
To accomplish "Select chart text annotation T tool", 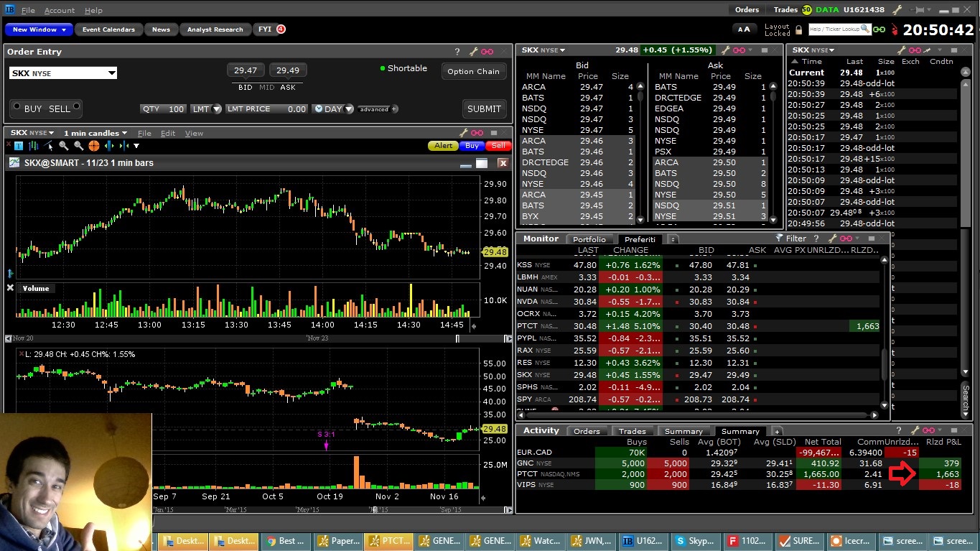I will click(x=18, y=146).
